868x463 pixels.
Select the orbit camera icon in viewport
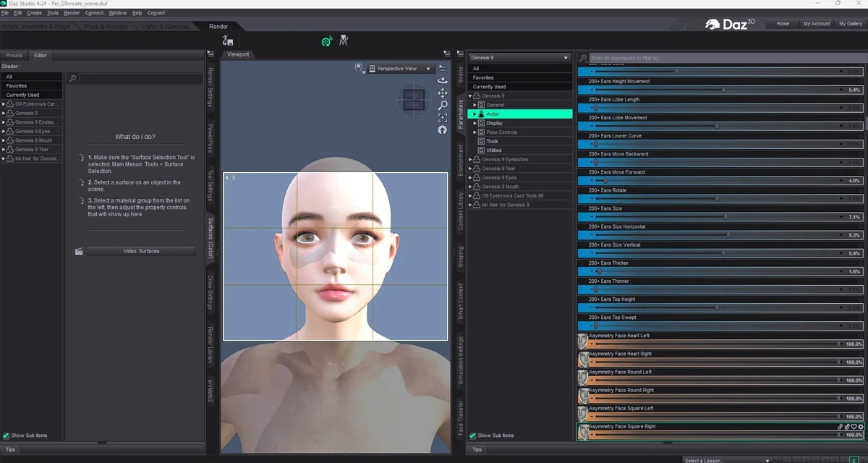[443, 80]
